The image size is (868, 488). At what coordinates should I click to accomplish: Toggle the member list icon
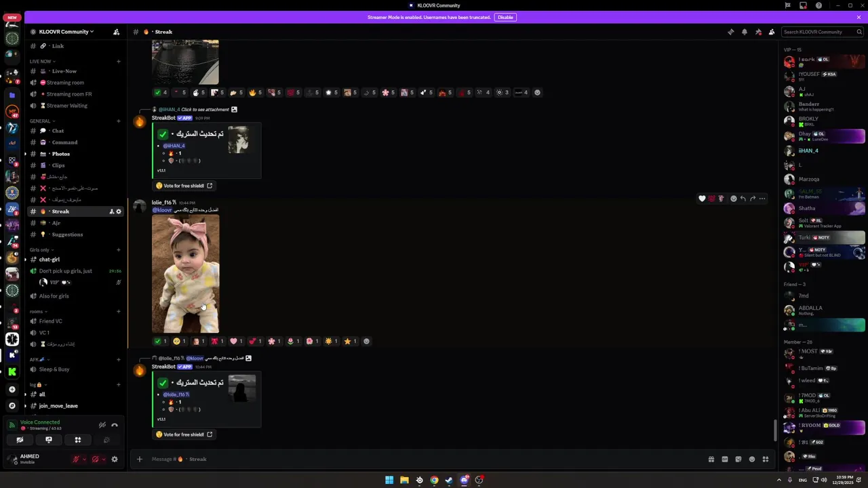(x=772, y=32)
